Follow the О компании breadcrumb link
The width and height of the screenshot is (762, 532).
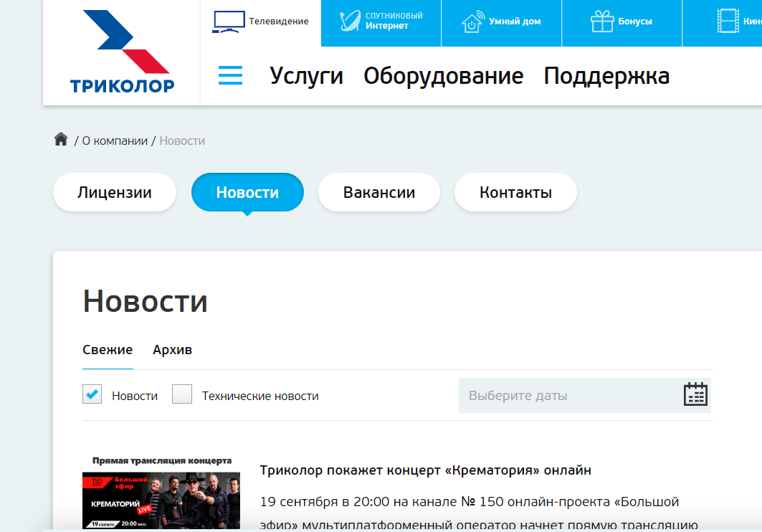pyautogui.click(x=115, y=141)
